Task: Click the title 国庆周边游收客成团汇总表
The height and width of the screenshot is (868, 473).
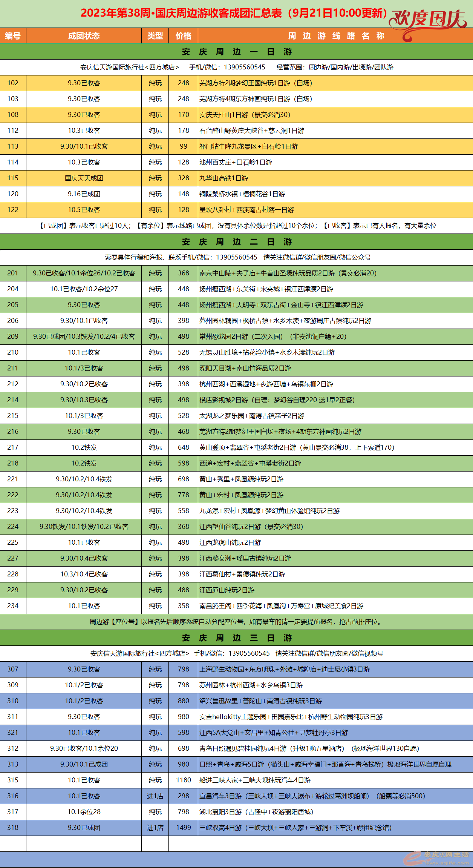Action: 234,13
